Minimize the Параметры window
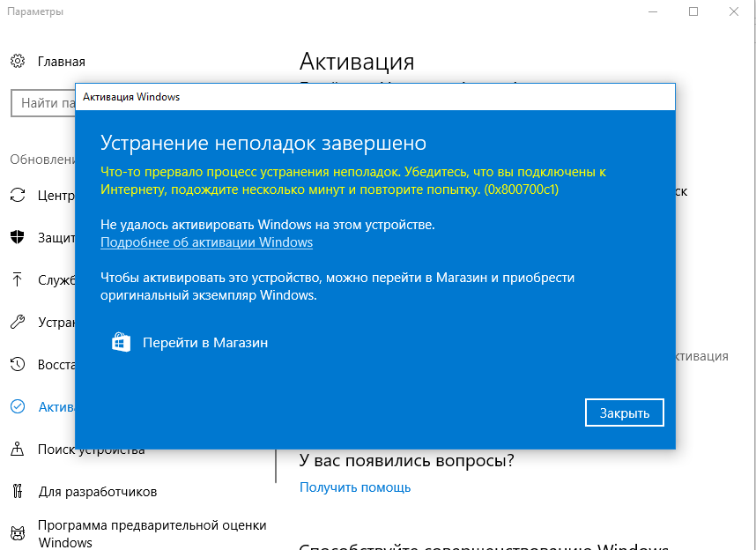This screenshot has width=756, height=550. [x=653, y=11]
